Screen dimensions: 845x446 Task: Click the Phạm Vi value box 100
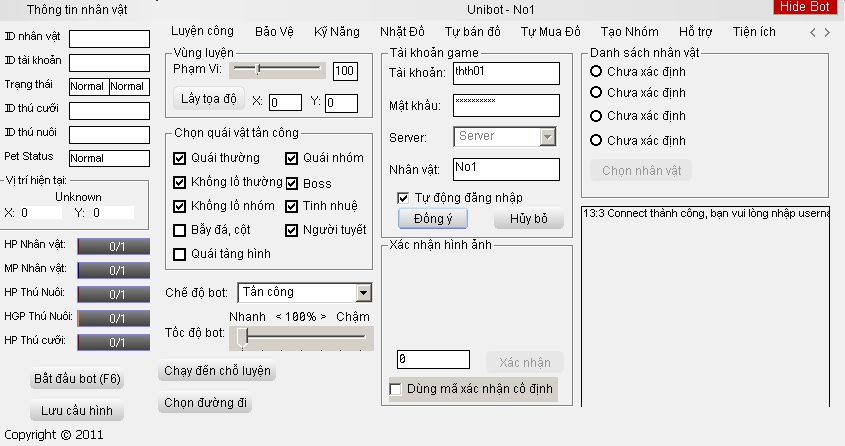tap(345, 71)
